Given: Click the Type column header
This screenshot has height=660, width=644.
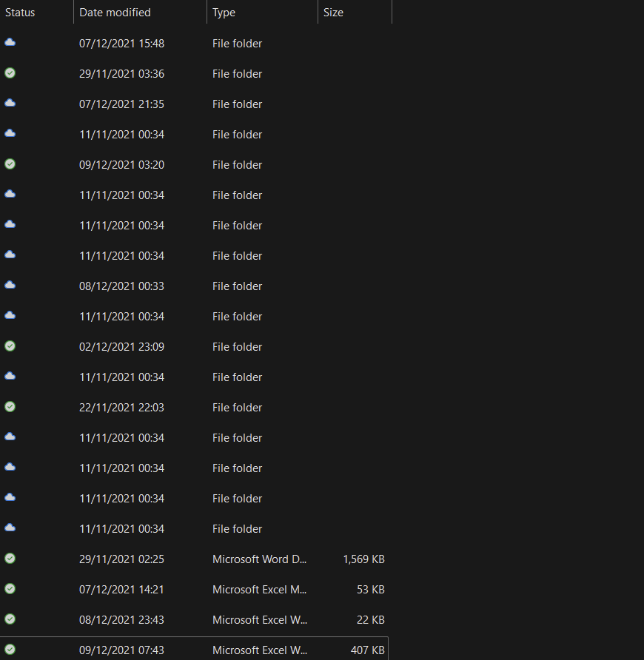Looking at the screenshot, I should (224, 13).
